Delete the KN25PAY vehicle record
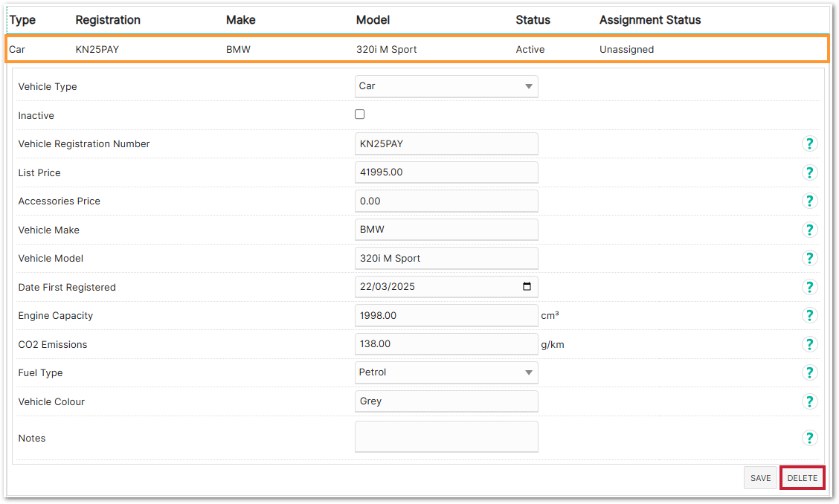Screen dimensions: 839x504 click(x=802, y=478)
